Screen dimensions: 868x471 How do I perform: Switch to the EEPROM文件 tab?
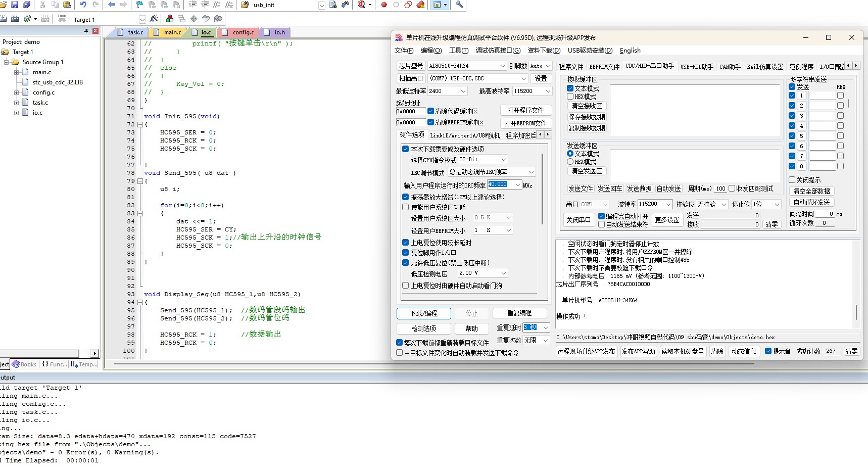[x=604, y=67]
